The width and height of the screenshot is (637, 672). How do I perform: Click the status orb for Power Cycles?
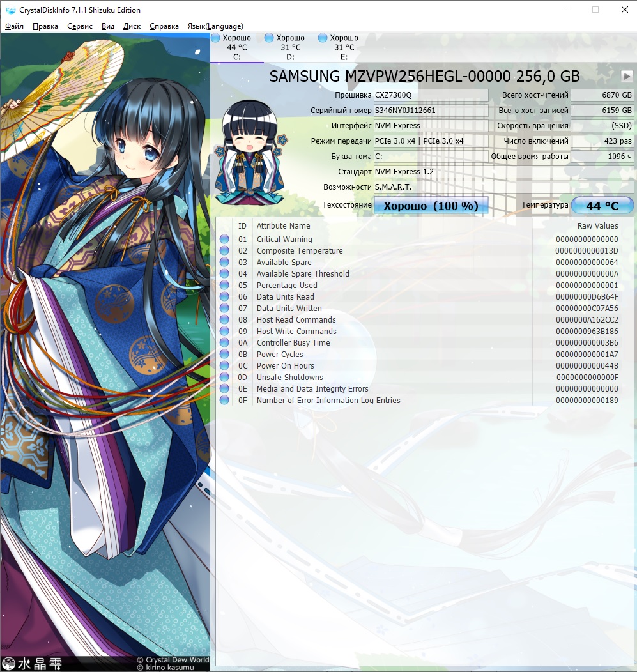(224, 354)
